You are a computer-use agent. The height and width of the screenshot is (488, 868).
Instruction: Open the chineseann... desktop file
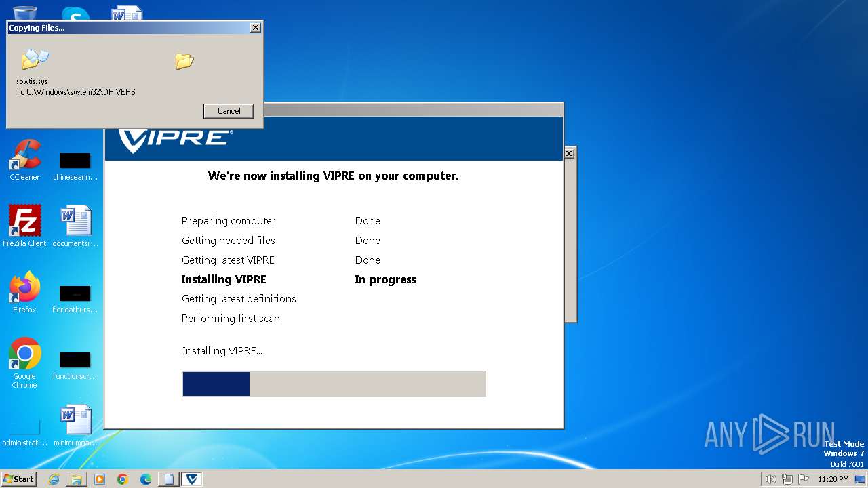tap(75, 166)
